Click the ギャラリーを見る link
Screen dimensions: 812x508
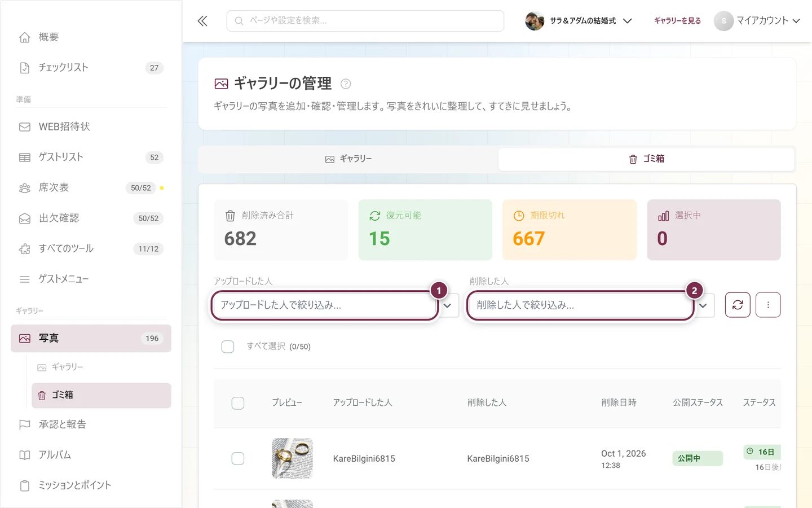tap(677, 21)
